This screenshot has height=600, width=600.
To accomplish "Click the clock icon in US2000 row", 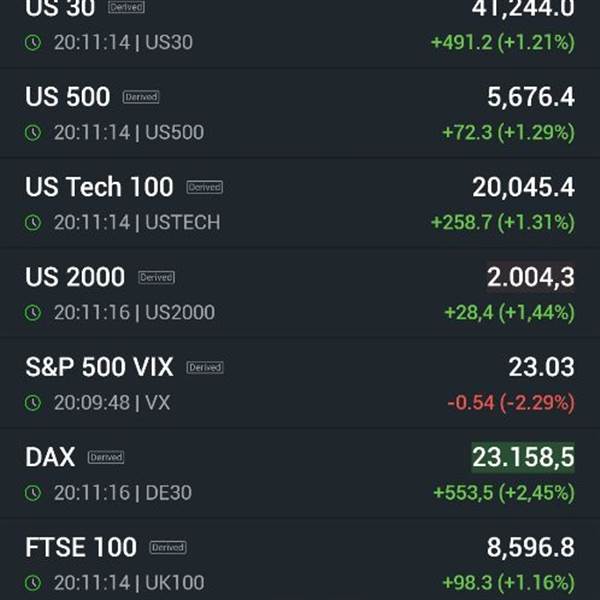I will coord(33,313).
